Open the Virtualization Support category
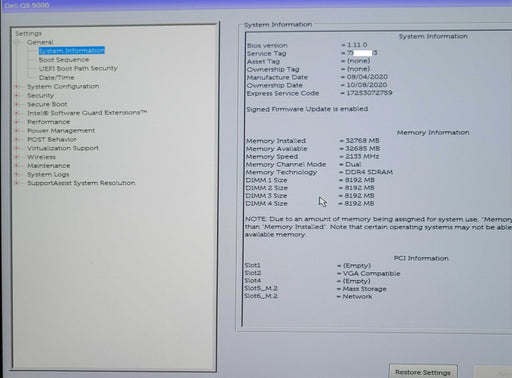Viewport: 512px width, 378px height. click(63, 148)
